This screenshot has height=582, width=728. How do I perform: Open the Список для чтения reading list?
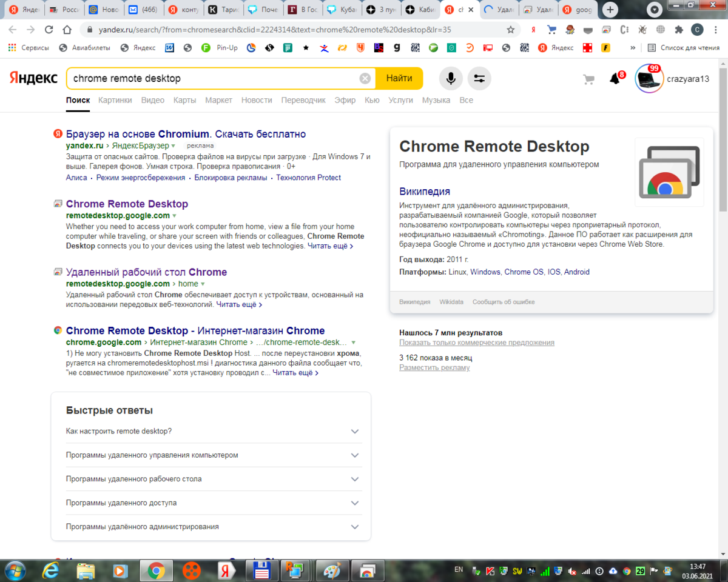tap(684, 47)
